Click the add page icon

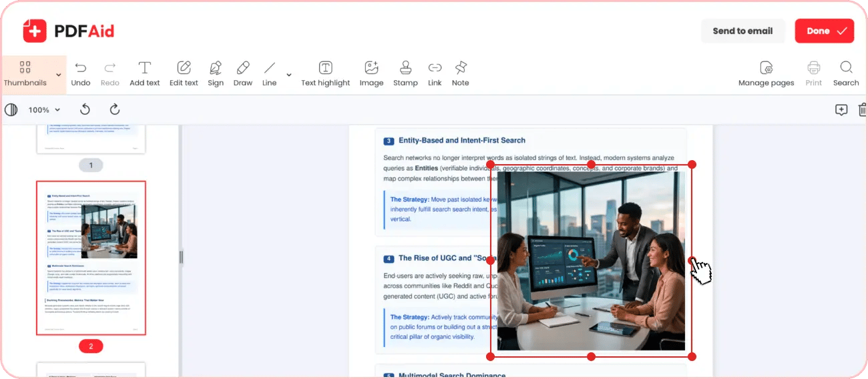tap(841, 110)
